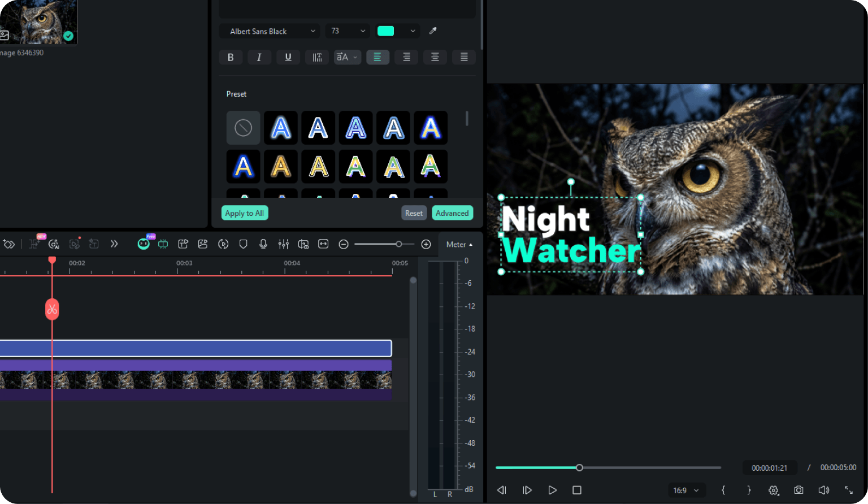This screenshot has height=504, width=868.
Task: Click the render preview circular play icon
Action: coord(223,244)
